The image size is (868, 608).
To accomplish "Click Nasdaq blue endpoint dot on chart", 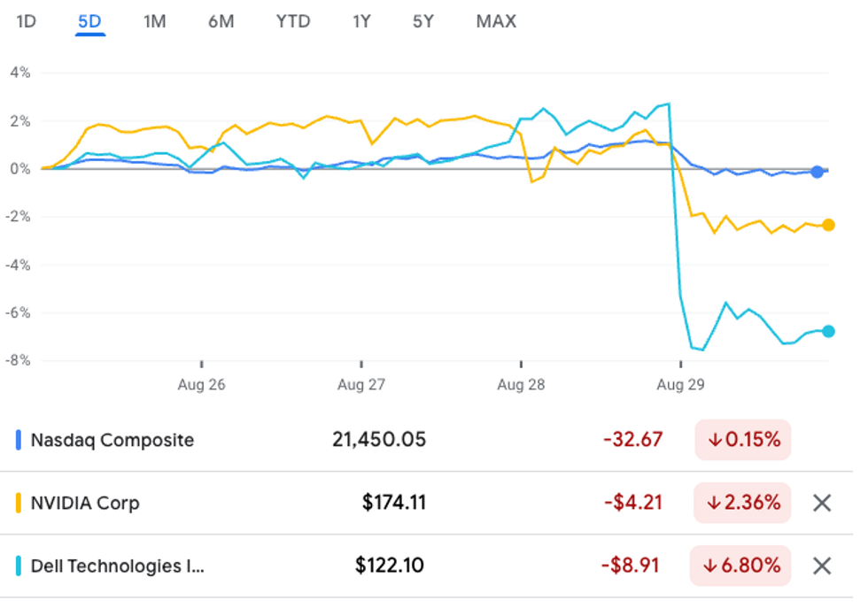I will pos(818,172).
